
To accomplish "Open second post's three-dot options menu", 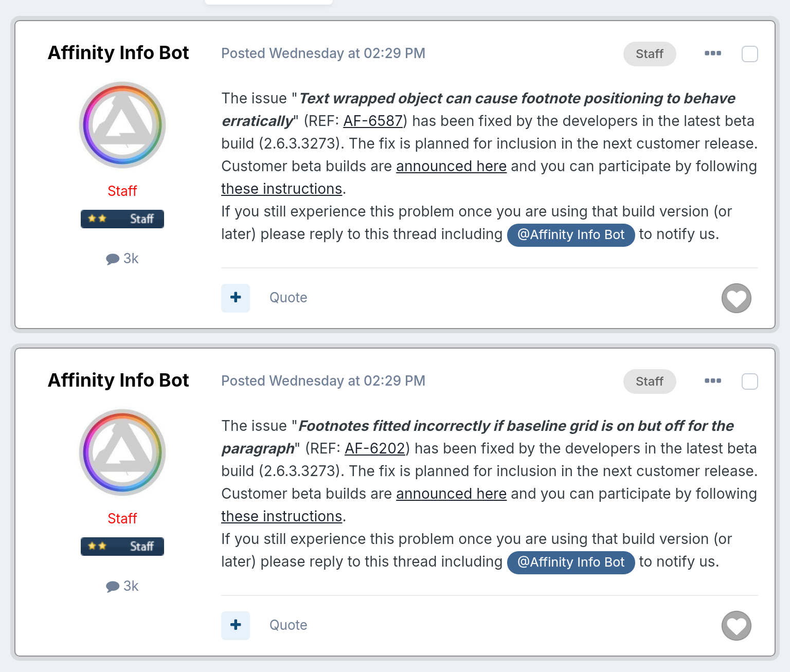I will [713, 381].
